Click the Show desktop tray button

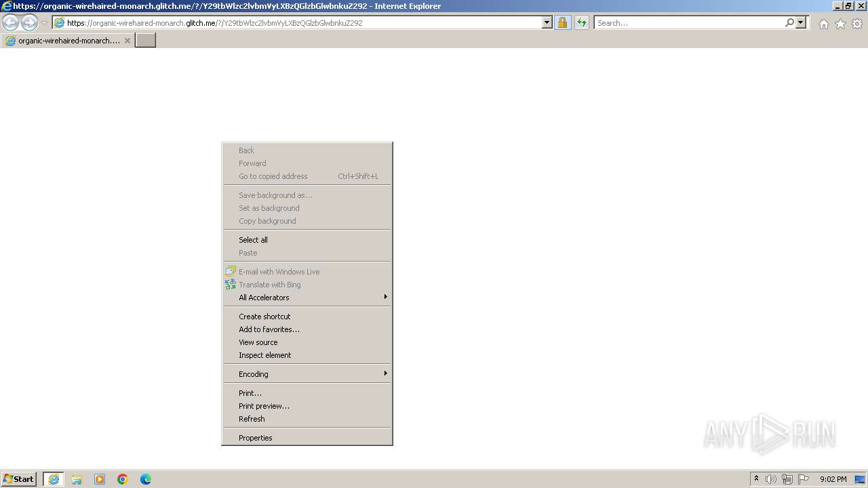coord(861,479)
